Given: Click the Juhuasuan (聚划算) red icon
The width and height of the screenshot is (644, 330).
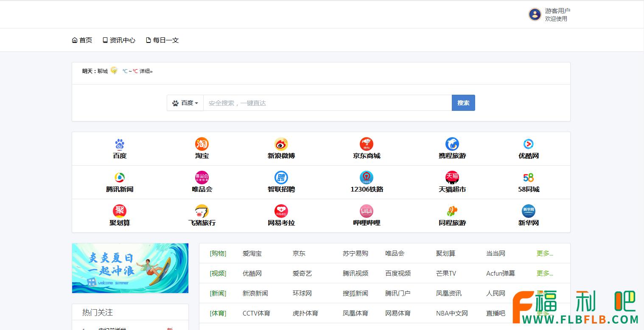Looking at the screenshot, I should [x=120, y=211].
